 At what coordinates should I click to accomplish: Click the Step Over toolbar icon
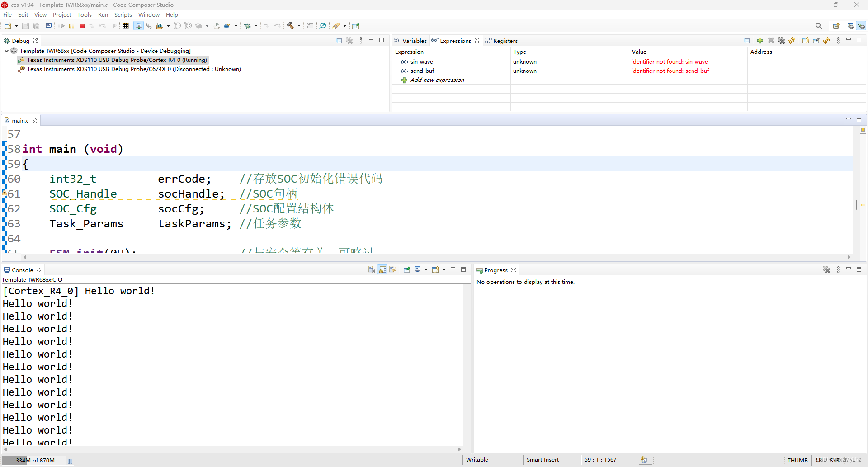click(103, 26)
